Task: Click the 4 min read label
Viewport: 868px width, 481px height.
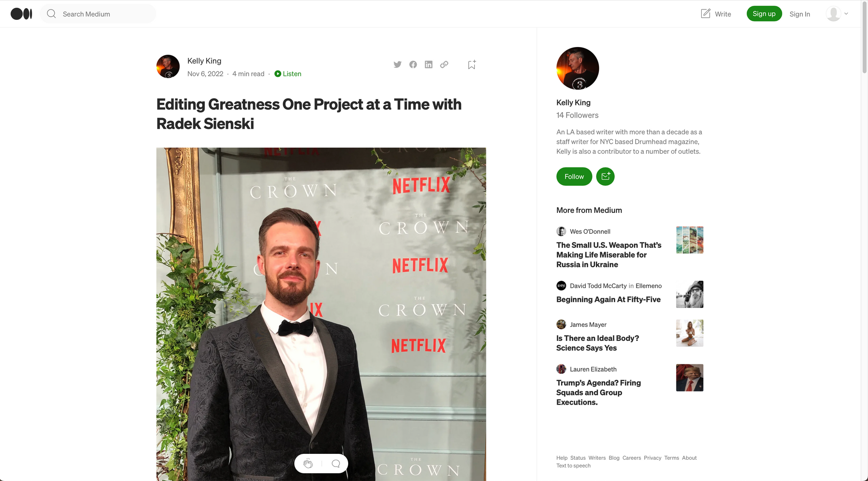Action: point(248,74)
